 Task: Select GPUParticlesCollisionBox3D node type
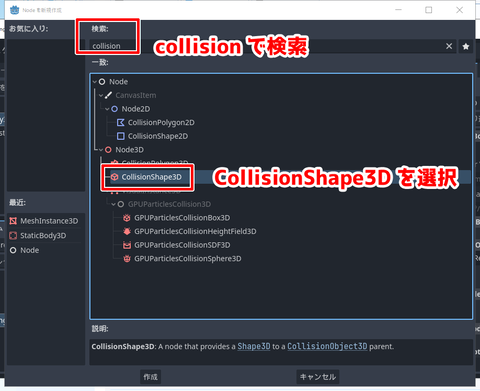click(182, 218)
